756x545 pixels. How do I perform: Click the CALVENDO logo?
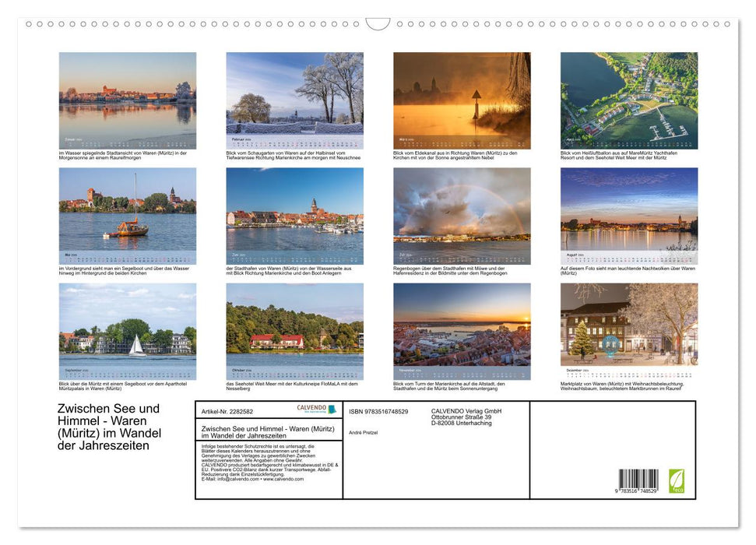coord(317,409)
